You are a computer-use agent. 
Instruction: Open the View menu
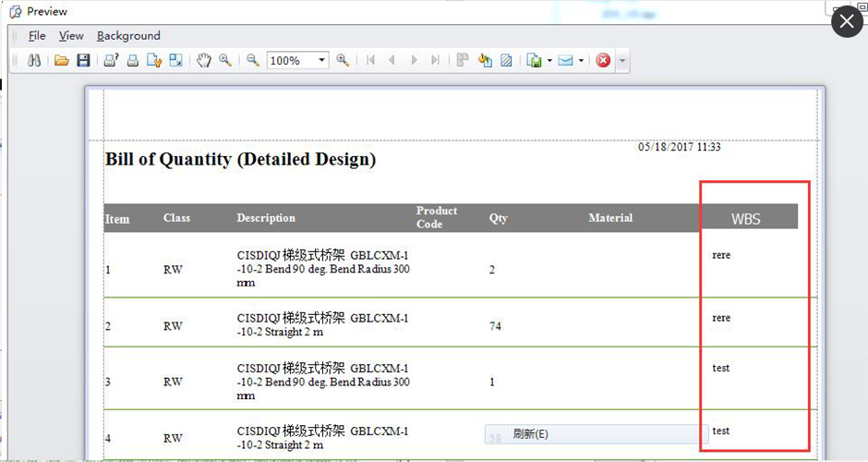[71, 36]
